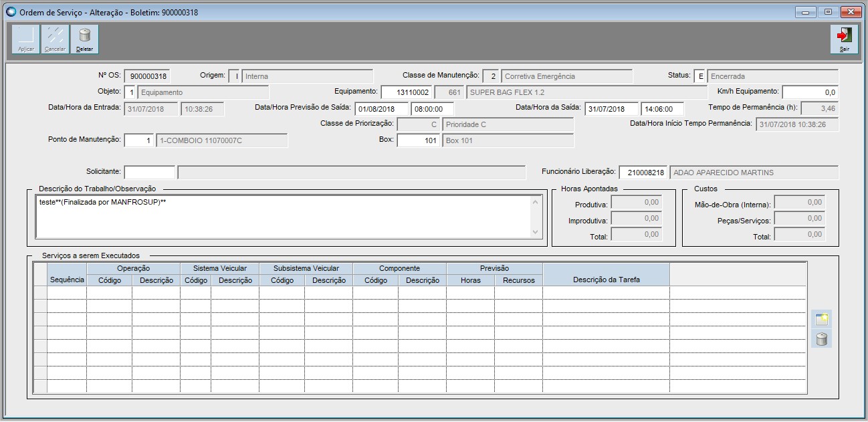The height and width of the screenshot is (422, 868).
Task: Click the Horas column header
Action: pos(471,280)
